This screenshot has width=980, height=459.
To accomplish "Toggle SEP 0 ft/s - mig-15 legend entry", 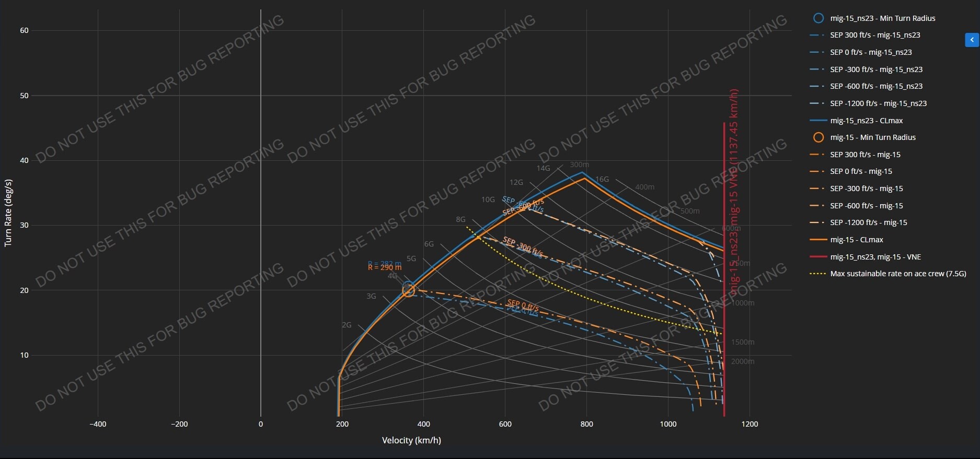I will (861, 171).
